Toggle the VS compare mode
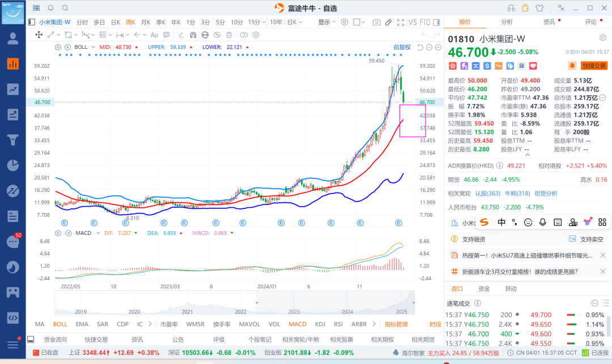The width and height of the screenshot is (612, 364). coord(413,22)
